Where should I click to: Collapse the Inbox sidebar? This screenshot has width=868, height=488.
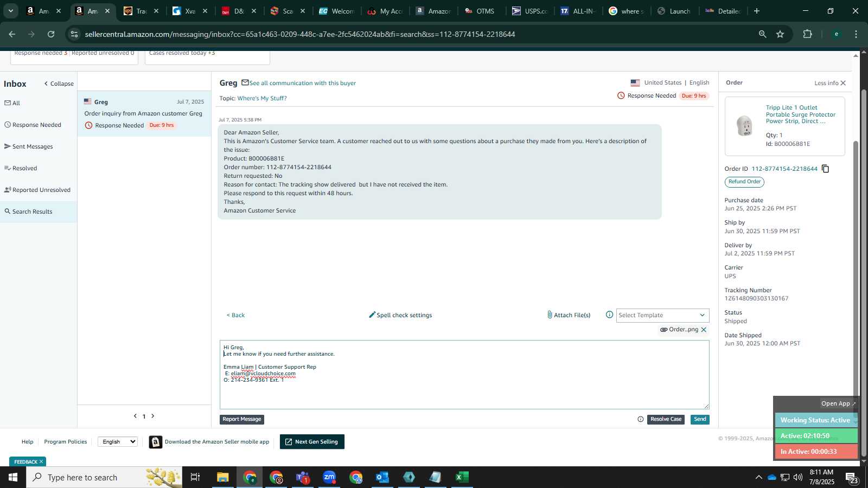pyautogui.click(x=59, y=84)
